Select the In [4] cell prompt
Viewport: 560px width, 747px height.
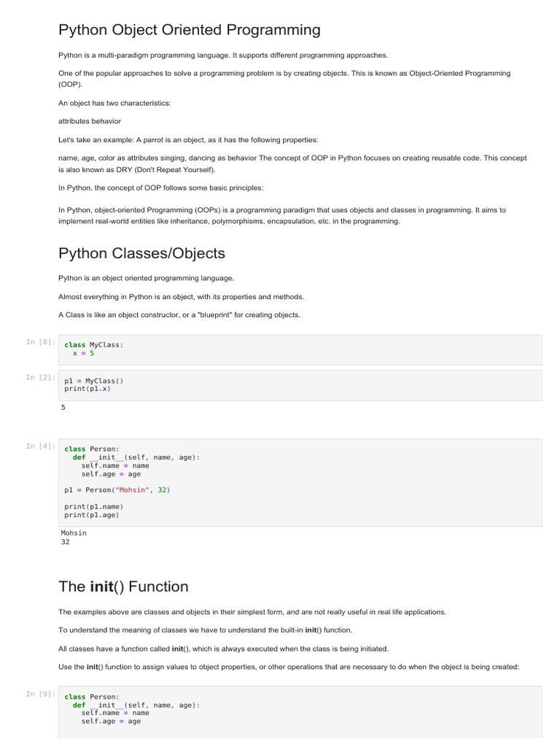click(x=41, y=446)
